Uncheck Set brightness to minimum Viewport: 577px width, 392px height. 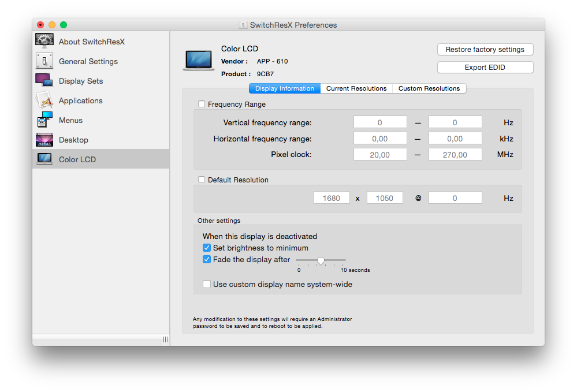click(x=207, y=248)
